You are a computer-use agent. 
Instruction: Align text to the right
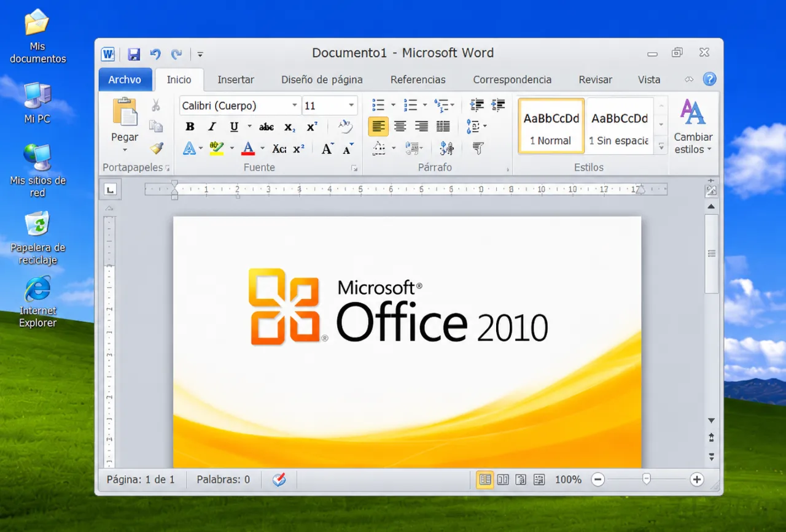click(x=421, y=127)
